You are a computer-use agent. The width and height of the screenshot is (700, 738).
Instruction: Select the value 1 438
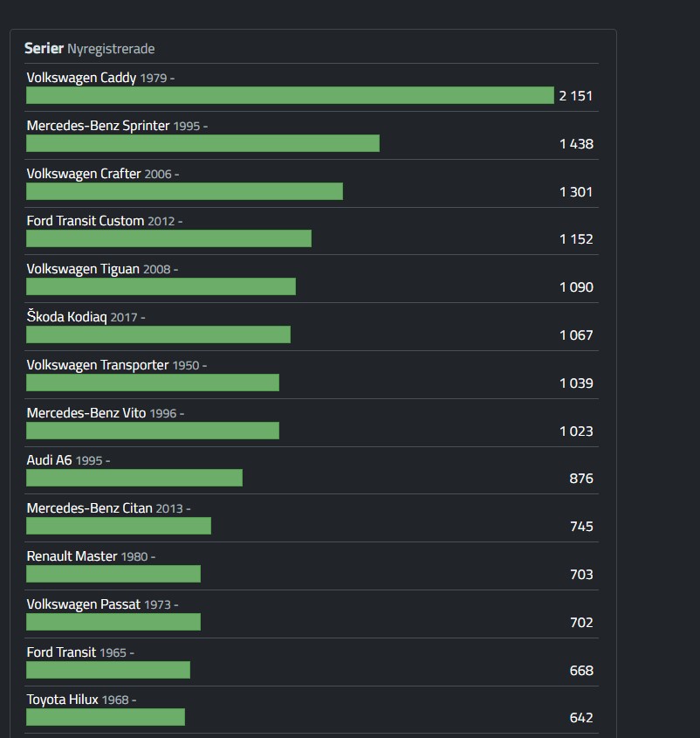[576, 143]
